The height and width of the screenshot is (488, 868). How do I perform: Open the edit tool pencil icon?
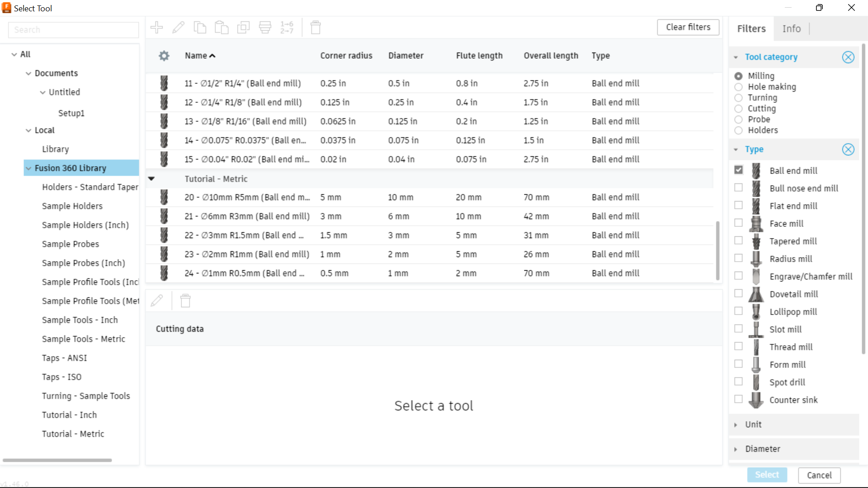click(179, 27)
